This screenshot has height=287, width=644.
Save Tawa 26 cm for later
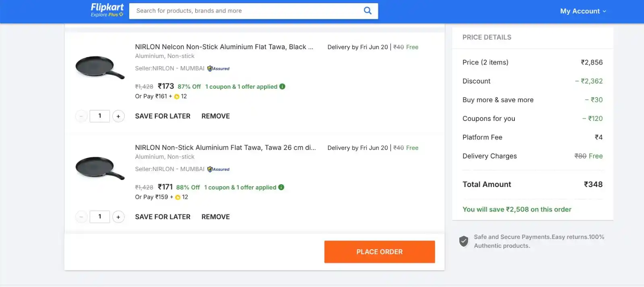(x=163, y=217)
